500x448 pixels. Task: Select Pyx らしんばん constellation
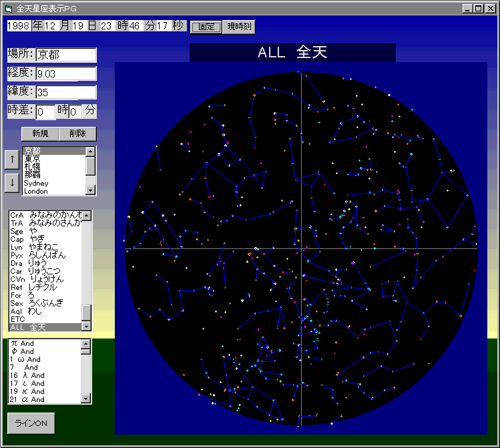45,255
